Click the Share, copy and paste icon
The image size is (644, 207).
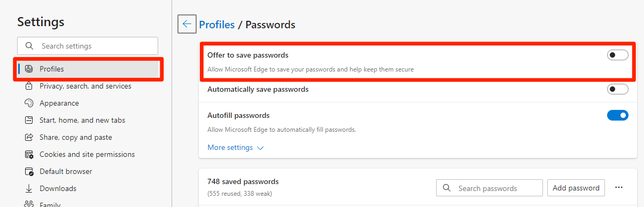[29, 137]
